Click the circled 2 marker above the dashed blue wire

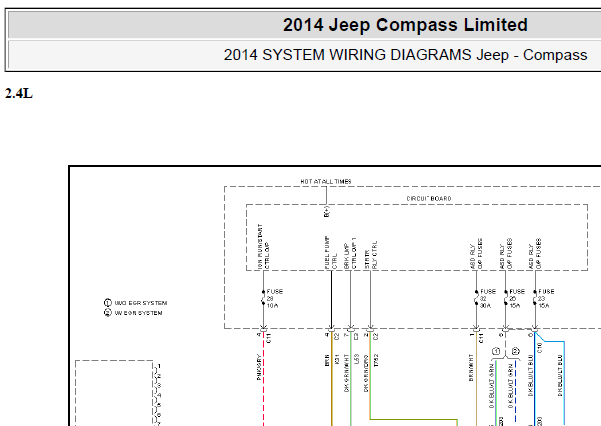(515, 351)
